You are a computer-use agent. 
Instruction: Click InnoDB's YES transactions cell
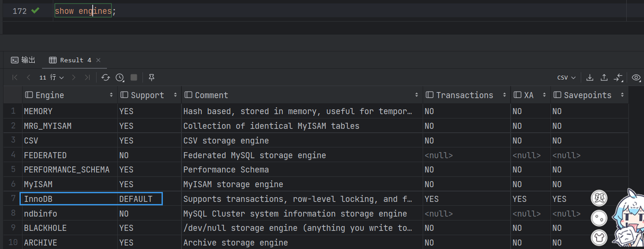tap(466, 199)
